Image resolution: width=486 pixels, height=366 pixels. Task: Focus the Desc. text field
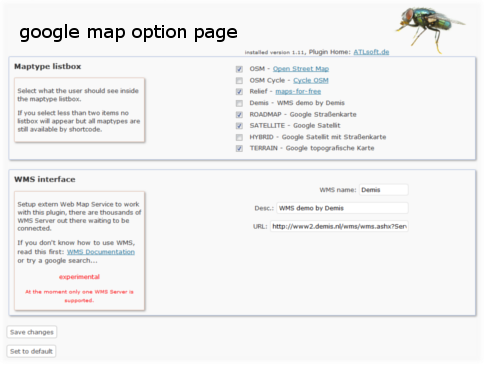point(342,208)
